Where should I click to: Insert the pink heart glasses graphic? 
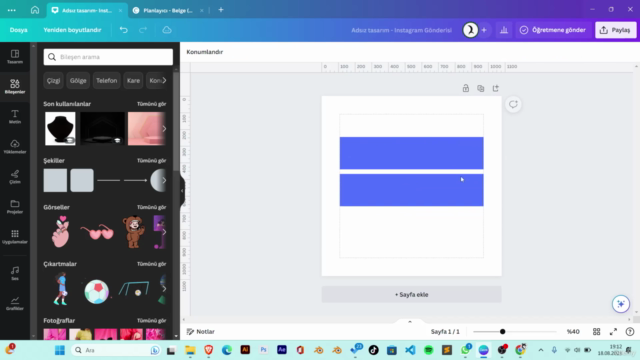point(97,232)
